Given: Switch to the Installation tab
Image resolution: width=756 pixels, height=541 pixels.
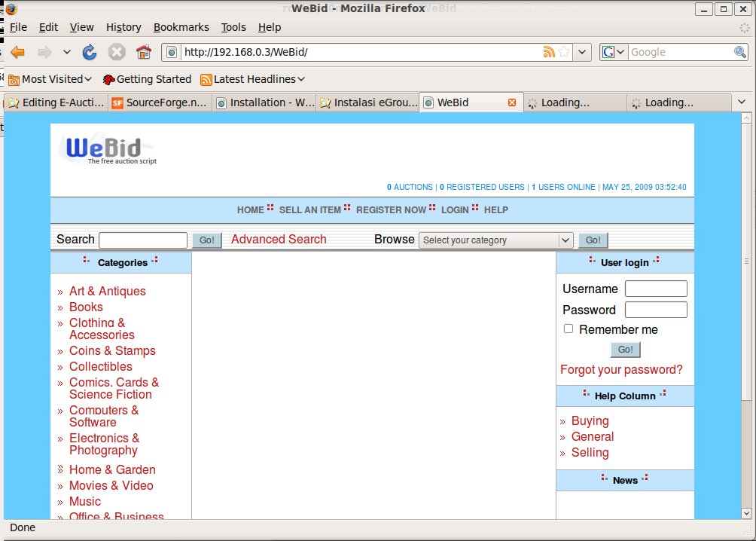Looking at the screenshot, I should point(265,102).
